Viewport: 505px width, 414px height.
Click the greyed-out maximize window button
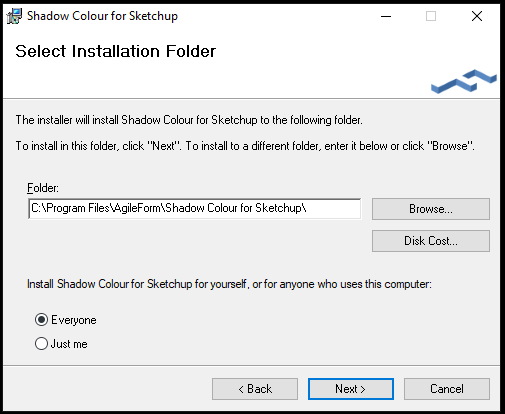click(x=431, y=16)
